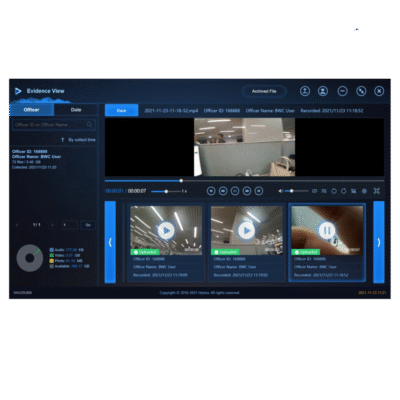This screenshot has width=400, height=400.
Task: Click the Officer Name: BWC User header text
Action: point(270,111)
